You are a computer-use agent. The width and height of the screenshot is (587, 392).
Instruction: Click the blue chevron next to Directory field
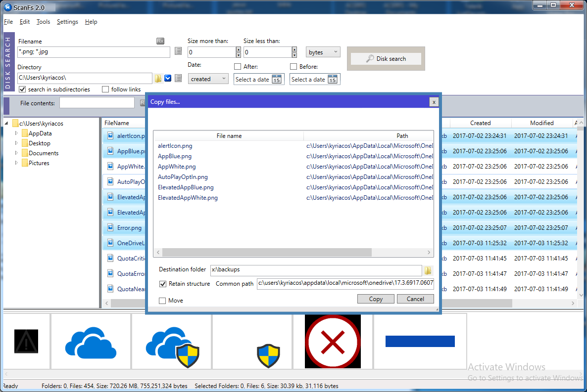tap(168, 78)
